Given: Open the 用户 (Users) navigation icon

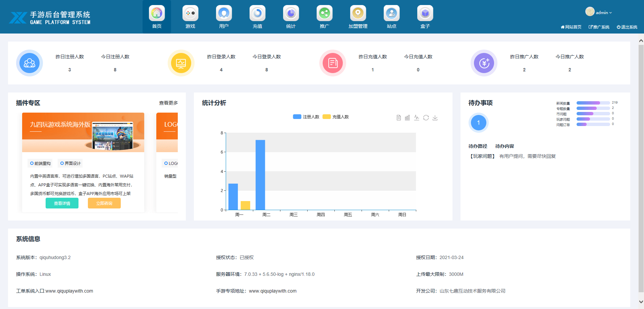Looking at the screenshot, I should [x=224, y=13].
